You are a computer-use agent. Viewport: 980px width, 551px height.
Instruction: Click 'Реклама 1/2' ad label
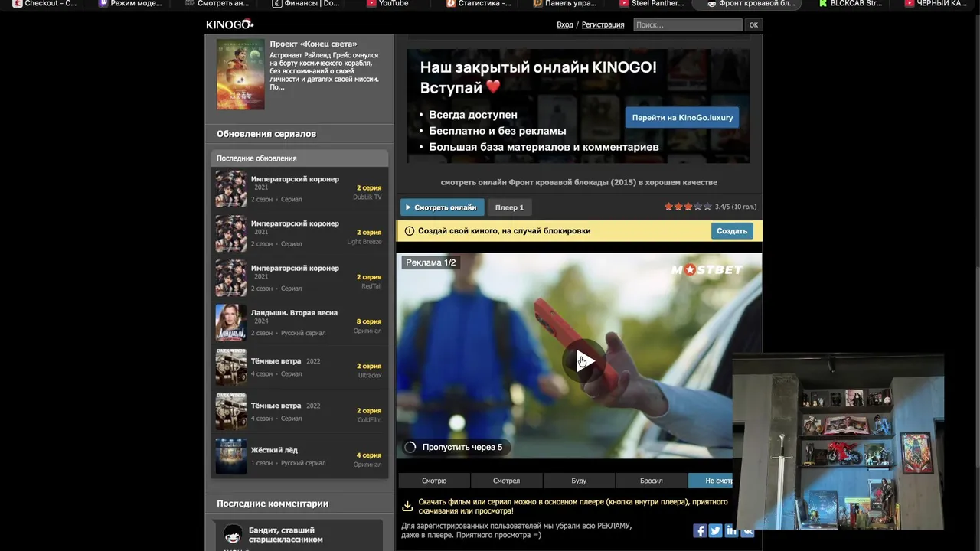coord(431,262)
